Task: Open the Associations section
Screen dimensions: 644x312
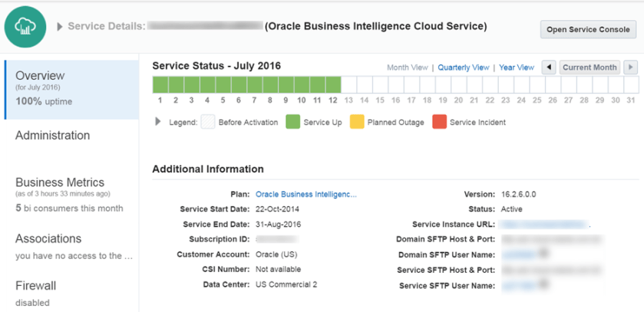Action: pos(48,239)
